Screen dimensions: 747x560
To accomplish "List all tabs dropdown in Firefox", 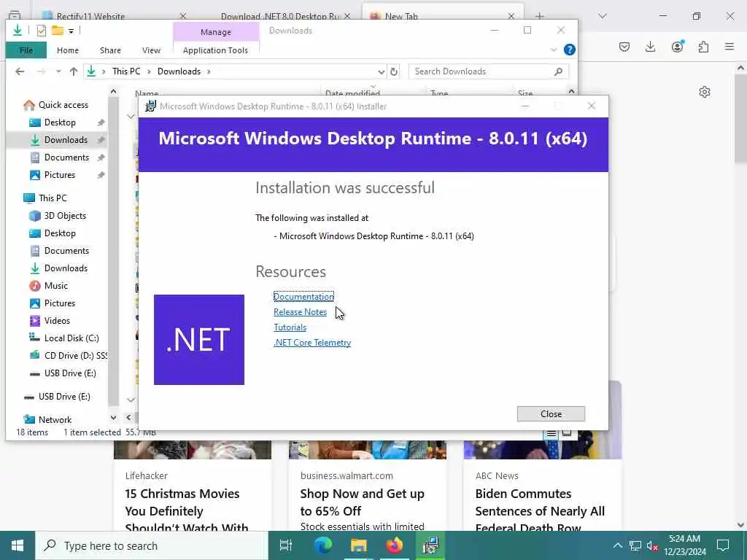I will click(x=602, y=16).
